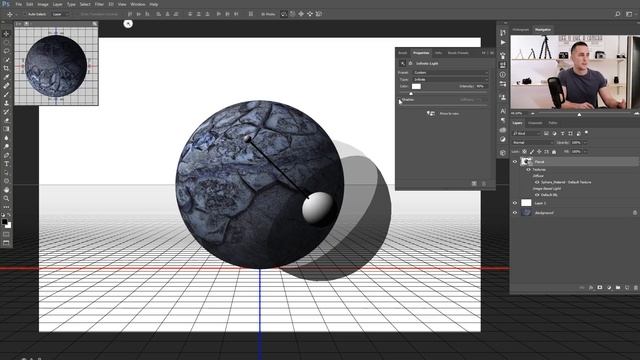Open the Image menu
Image resolution: width=640 pixels, height=360 pixels.
tap(43, 4)
